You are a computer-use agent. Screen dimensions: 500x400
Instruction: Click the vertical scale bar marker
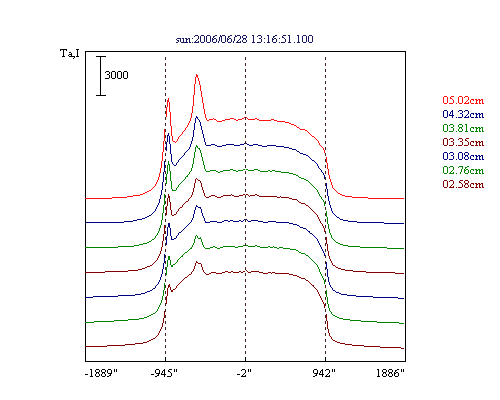pos(101,76)
